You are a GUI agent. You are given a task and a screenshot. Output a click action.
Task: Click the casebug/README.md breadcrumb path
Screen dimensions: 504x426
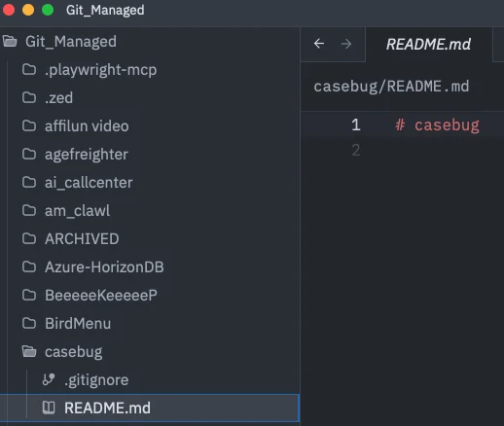tap(391, 87)
